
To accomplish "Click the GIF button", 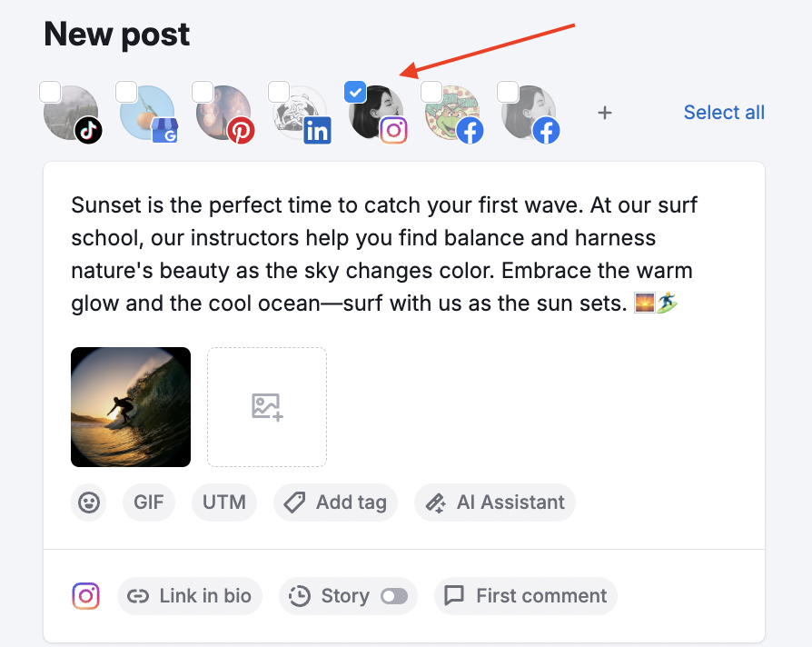I will tap(148, 502).
